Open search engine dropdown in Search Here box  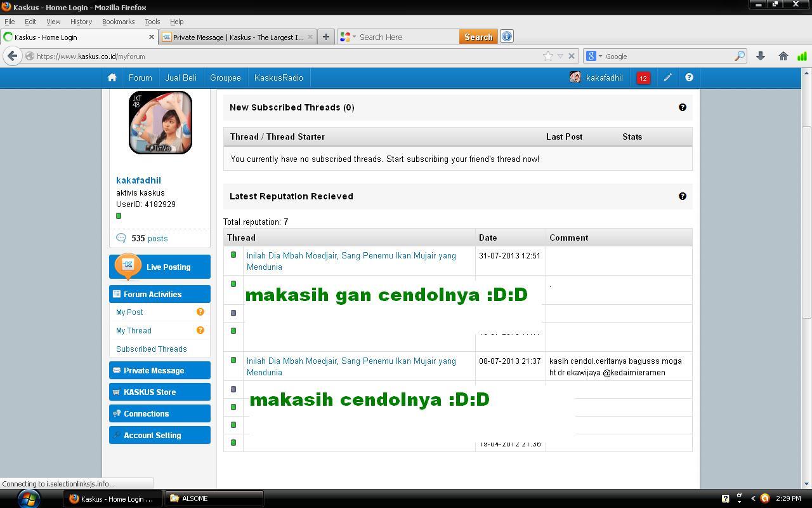354,37
